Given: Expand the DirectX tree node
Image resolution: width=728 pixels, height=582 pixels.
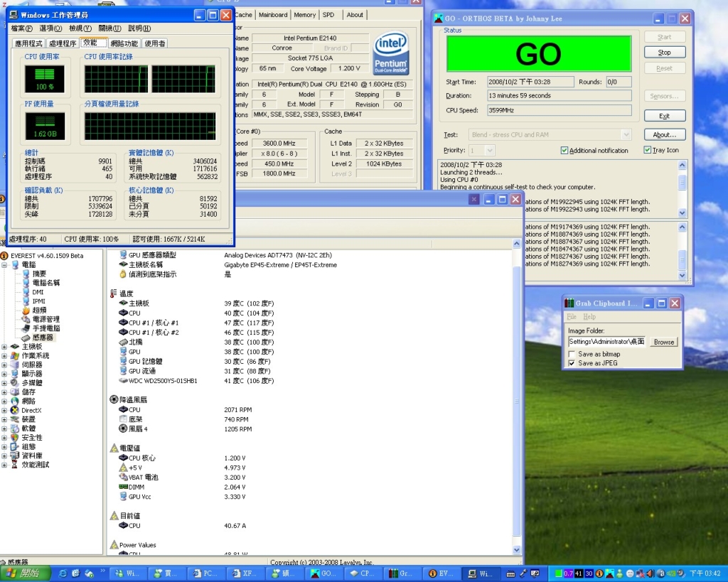Looking at the screenshot, I should (4, 410).
